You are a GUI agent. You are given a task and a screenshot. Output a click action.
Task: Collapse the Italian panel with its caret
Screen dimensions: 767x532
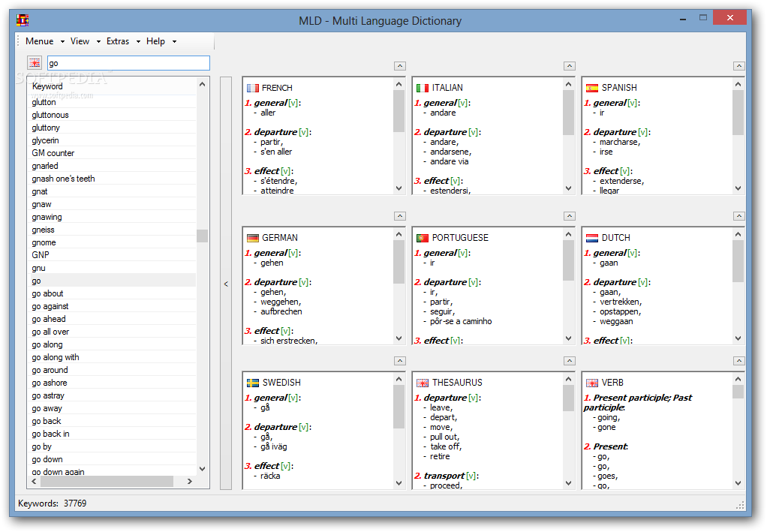coord(570,66)
